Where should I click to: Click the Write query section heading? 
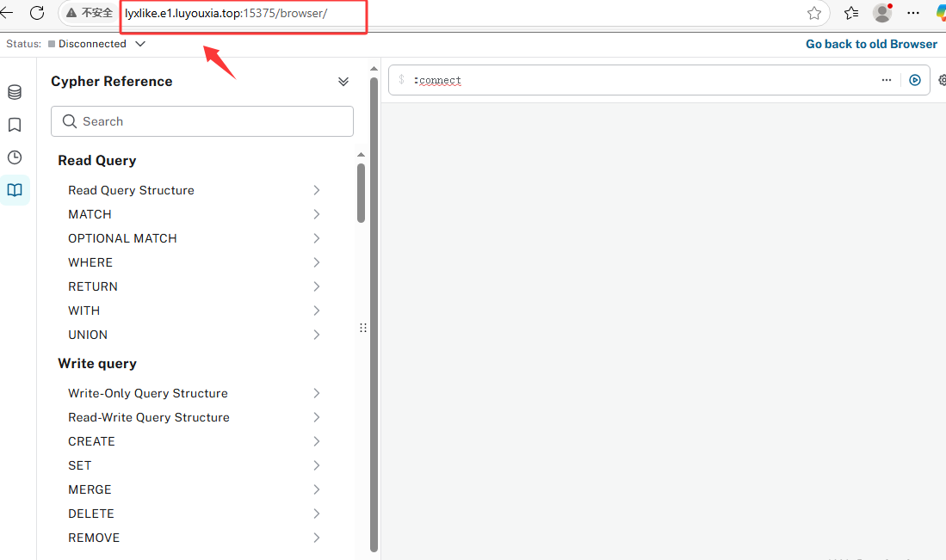click(x=97, y=364)
